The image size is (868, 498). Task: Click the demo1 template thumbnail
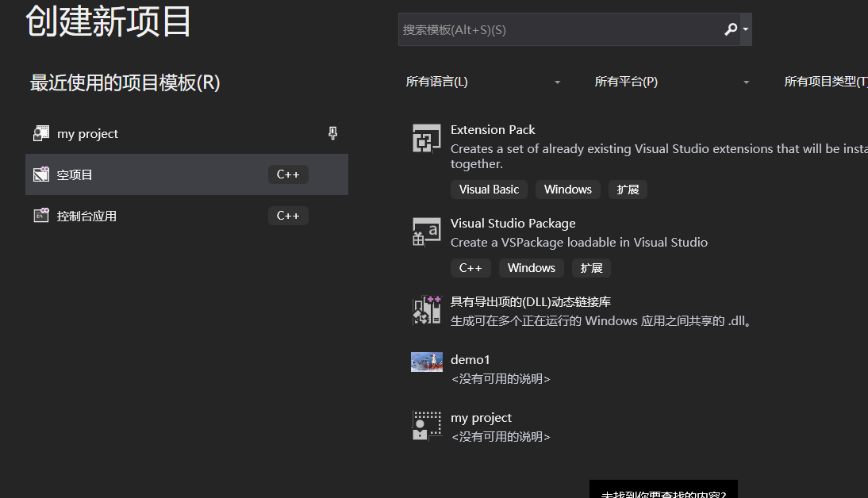coord(427,362)
